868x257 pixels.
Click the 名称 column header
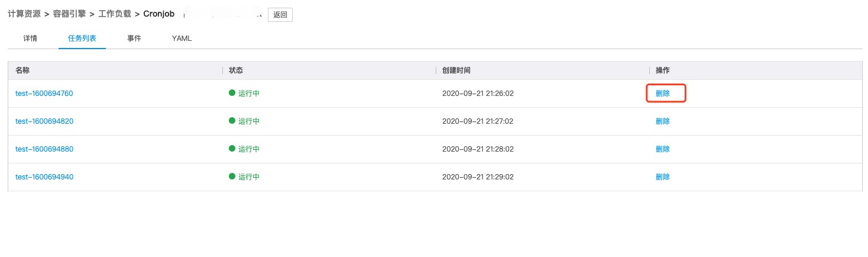[x=22, y=70]
